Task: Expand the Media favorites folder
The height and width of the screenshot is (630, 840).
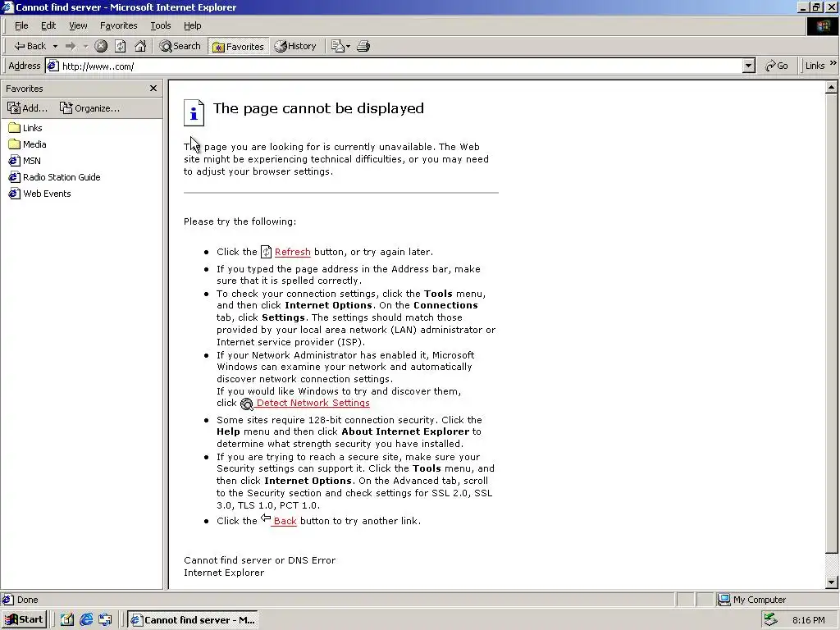Action: pyautogui.click(x=27, y=144)
